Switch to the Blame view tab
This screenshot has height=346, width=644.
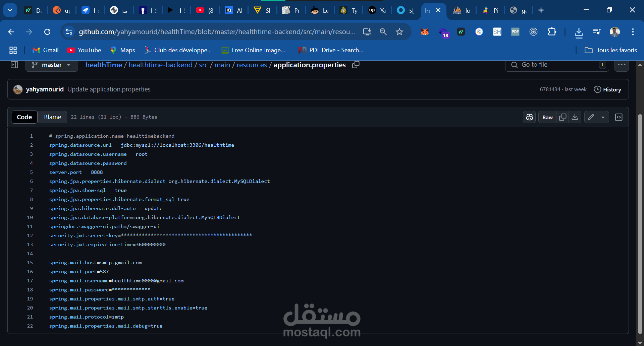[x=52, y=117]
